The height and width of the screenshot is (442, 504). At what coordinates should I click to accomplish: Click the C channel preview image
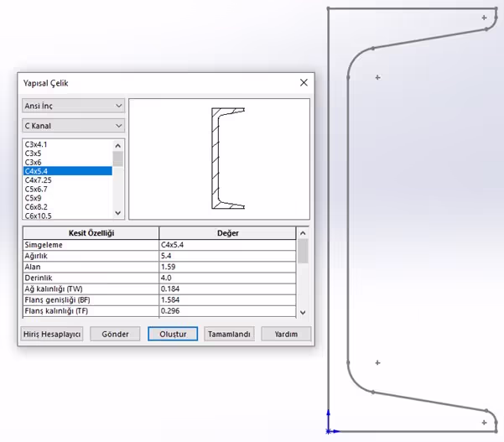pos(228,159)
